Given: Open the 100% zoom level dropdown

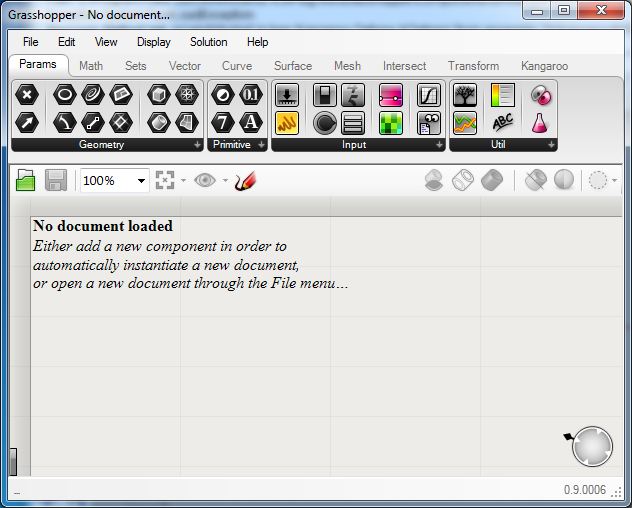Looking at the screenshot, I should [x=141, y=181].
